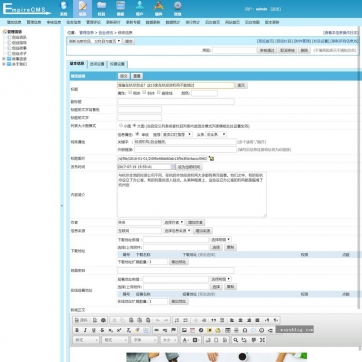
Task: Open the 选择作者 dropdown
Action: (174, 222)
